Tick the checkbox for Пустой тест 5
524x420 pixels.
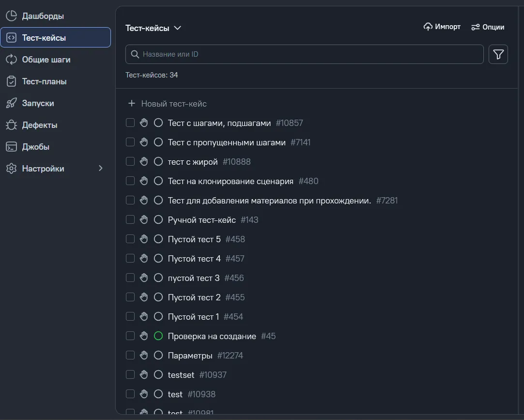tap(130, 239)
